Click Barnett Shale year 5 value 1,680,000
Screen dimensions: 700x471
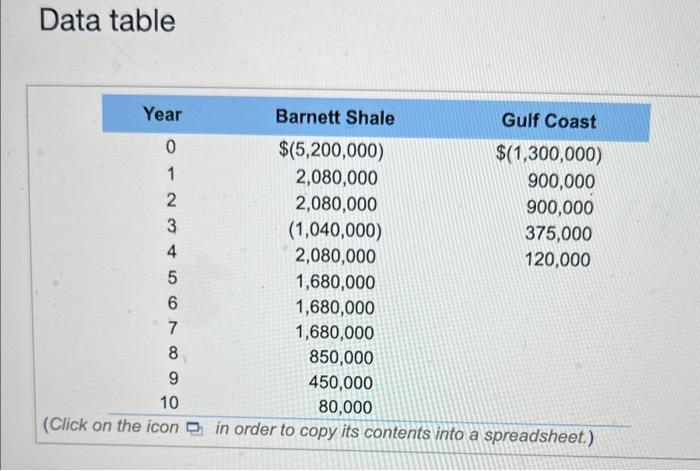tap(335, 282)
